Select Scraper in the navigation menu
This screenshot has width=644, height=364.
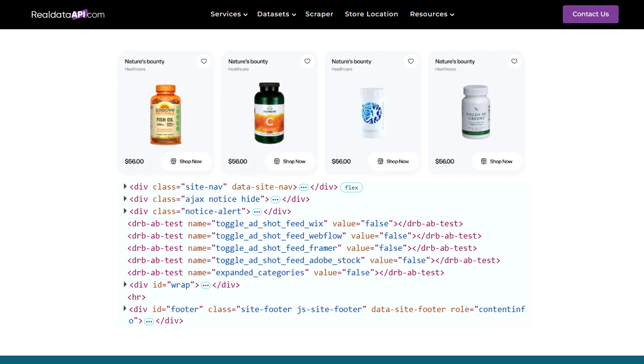point(319,14)
